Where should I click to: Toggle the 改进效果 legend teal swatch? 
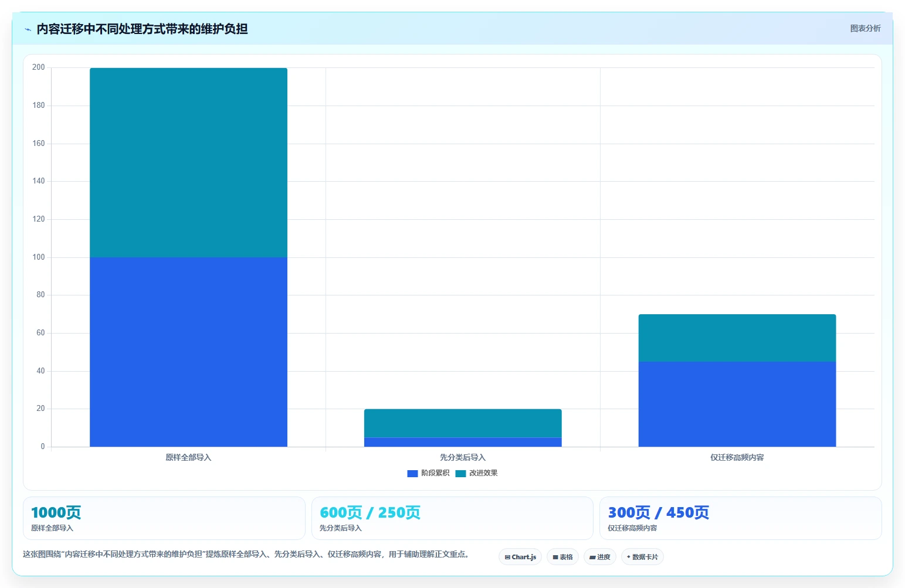click(460, 474)
